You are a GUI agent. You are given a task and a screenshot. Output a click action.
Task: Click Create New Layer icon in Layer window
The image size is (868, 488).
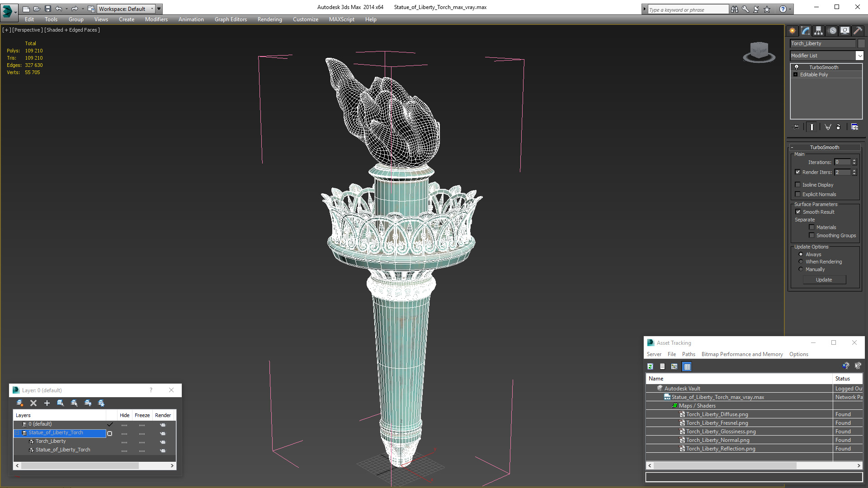click(x=20, y=403)
